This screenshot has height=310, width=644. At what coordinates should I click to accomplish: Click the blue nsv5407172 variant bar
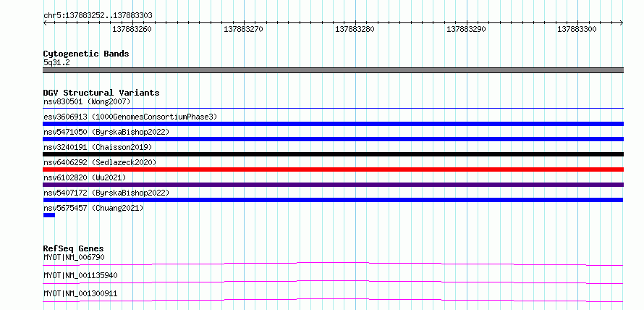tap(334, 200)
